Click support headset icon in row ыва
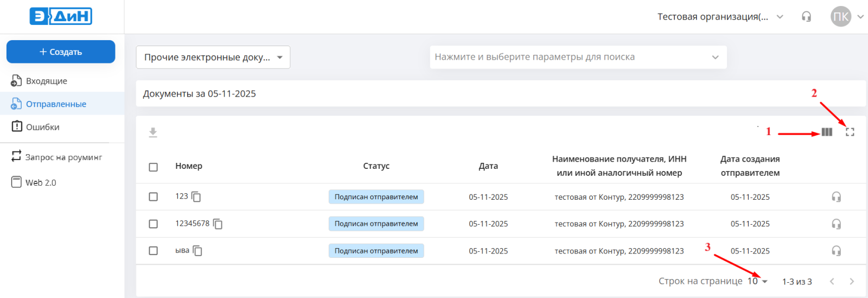 click(836, 251)
